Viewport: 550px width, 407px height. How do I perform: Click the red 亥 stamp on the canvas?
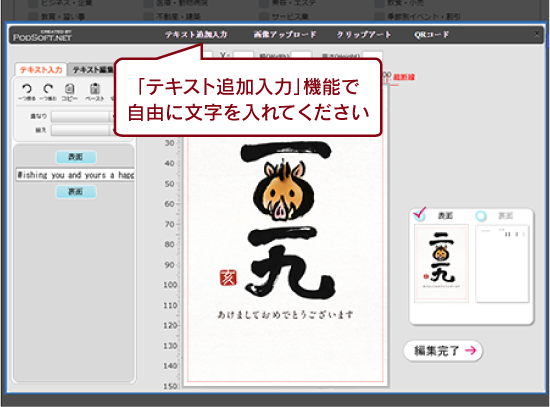[x=228, y=278]
